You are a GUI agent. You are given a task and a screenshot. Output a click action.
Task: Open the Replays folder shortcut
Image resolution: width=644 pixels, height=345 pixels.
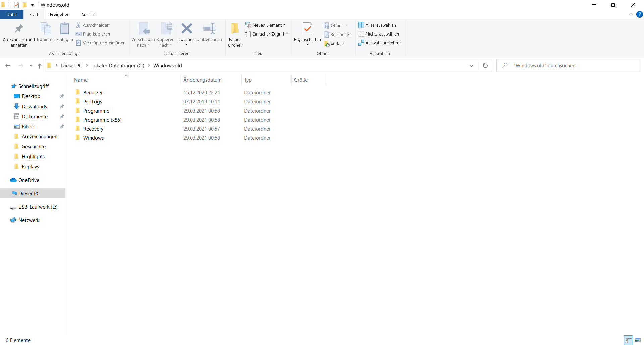coord(30,166)
